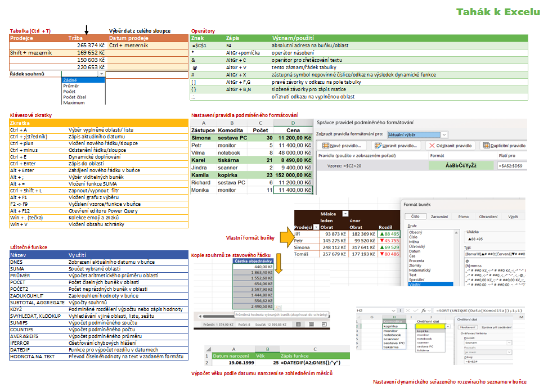
Task: Open the Měsíce filter dropdown
Action: click(345, 214)
